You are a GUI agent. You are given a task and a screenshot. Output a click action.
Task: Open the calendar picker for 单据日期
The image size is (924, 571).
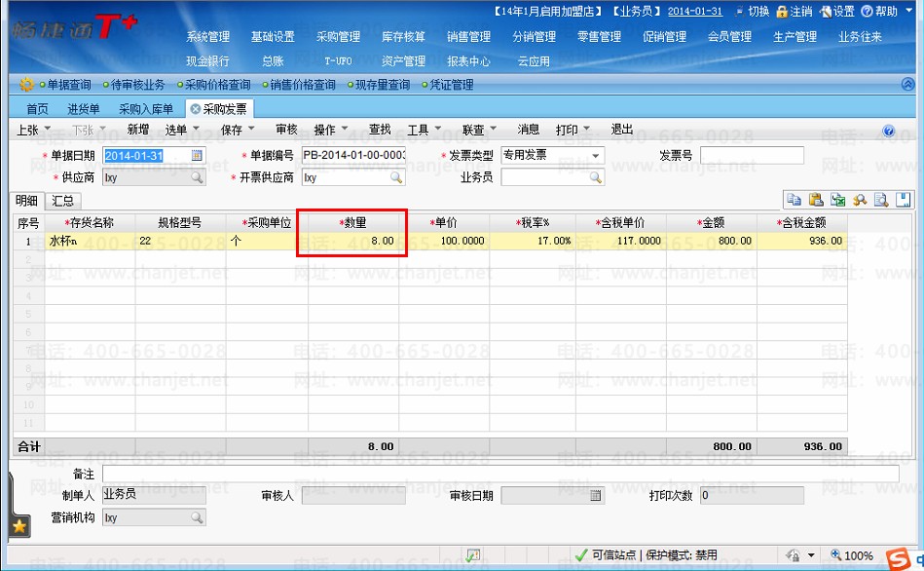197,155
